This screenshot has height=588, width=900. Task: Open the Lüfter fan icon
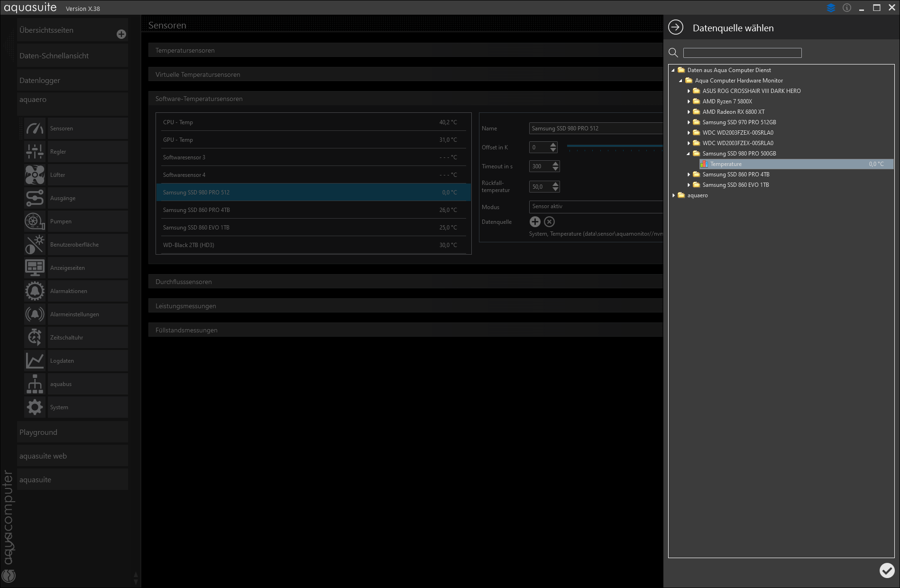[35, 175]
